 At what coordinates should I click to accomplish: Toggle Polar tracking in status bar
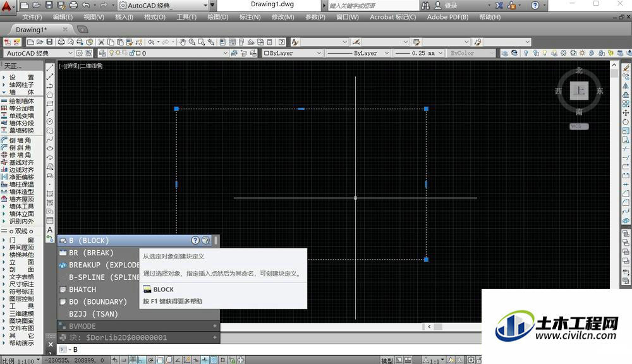[x=151, y=360]
